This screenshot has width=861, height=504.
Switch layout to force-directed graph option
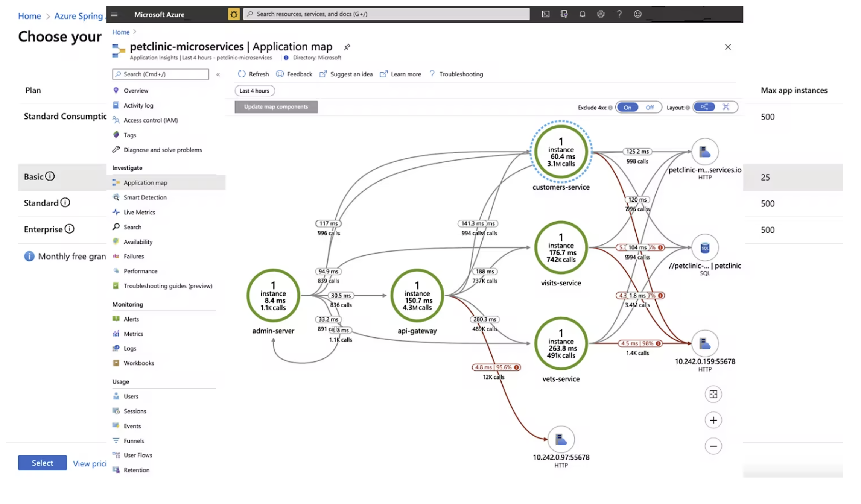726,107
